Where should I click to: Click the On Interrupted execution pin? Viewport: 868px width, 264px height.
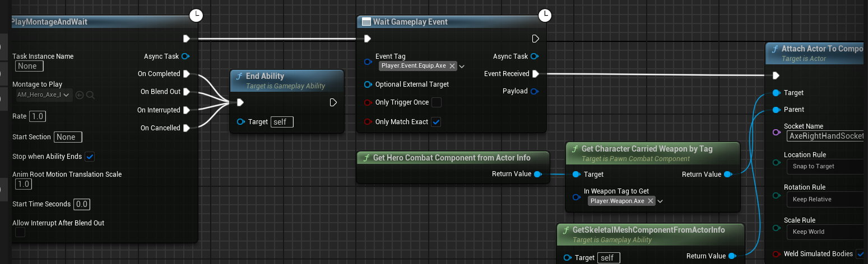tap(187, 110)
